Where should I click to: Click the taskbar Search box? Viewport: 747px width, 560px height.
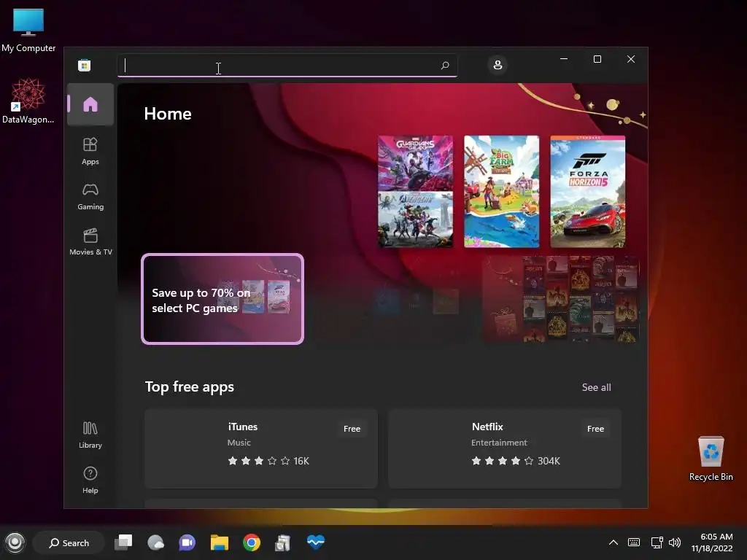click(x=69, y=542)
